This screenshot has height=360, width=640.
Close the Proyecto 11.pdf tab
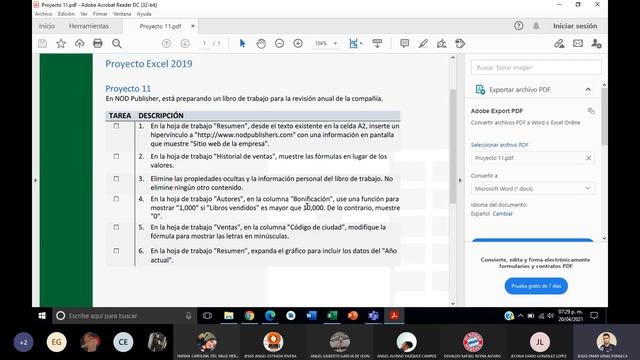(x=193, y=26)
